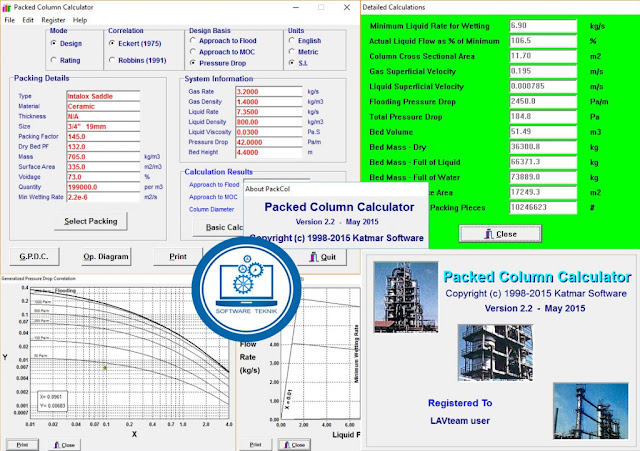Click the packing Size field
The width and height of the screenshot is (640, 451).
(103, 127)
